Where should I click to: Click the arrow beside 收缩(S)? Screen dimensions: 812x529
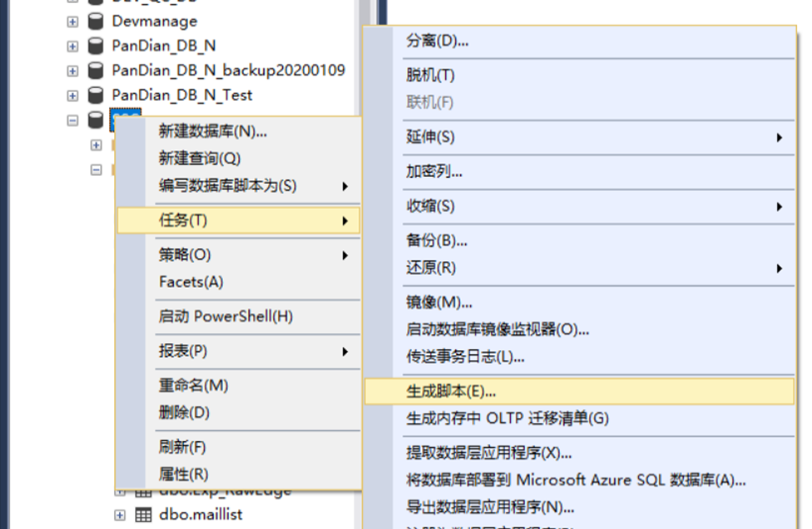779,207
